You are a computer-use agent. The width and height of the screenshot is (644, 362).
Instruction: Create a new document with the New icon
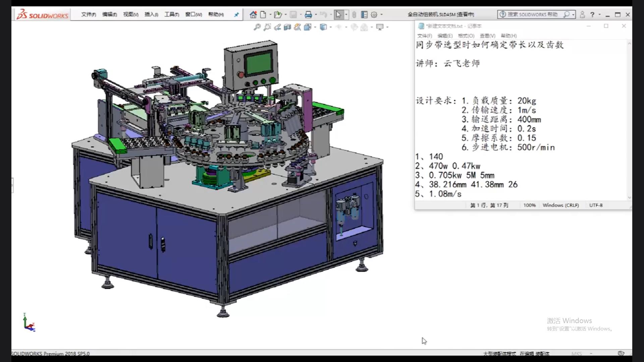pos(263,14)
